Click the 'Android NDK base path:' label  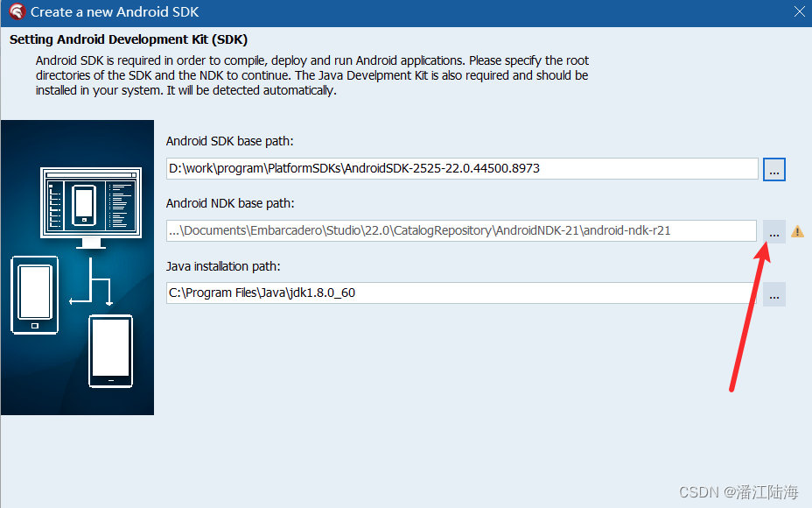(230, 203)
